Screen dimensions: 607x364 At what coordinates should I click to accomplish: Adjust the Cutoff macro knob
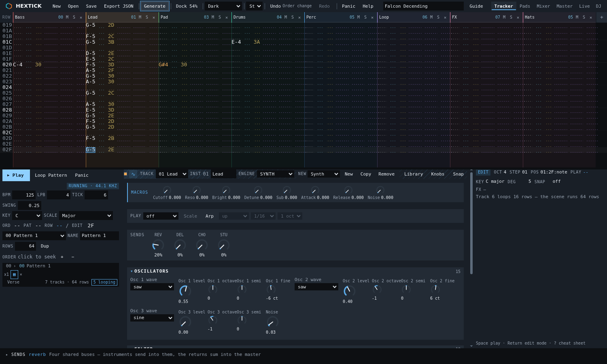point(167,190)
